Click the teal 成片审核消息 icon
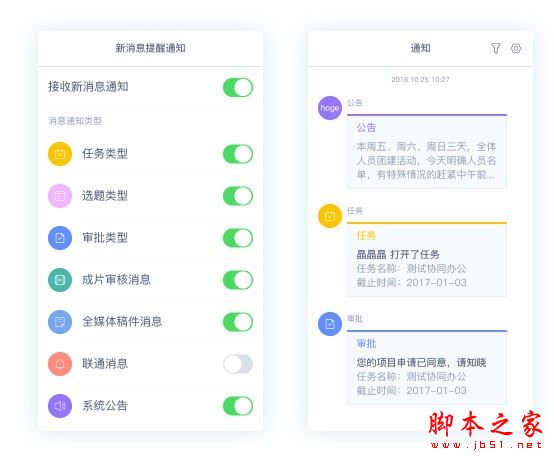Viewport: 554px width, 456px height. (x=60, y=280)
